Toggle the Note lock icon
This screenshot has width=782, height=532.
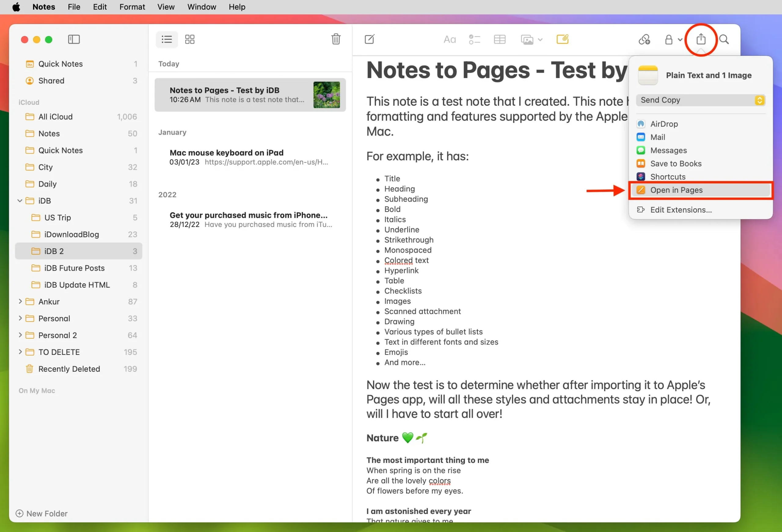(x=670, y=39)
